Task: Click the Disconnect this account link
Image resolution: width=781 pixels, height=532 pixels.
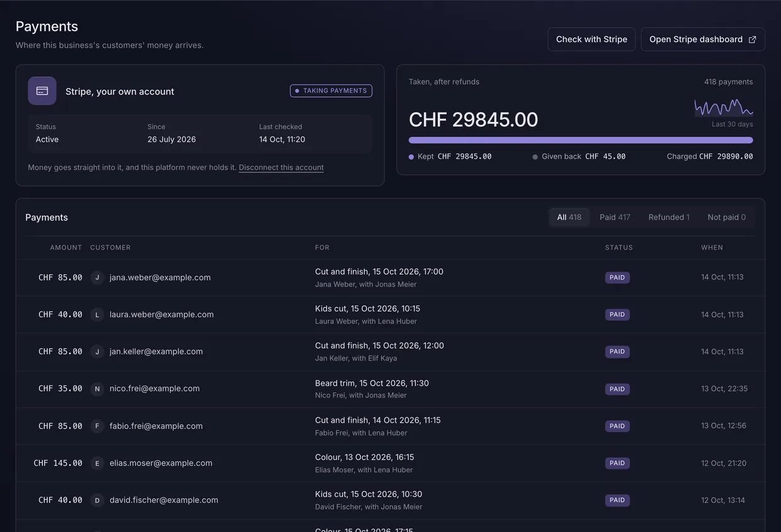Action: pyautogui.click(x=281, y=167)
